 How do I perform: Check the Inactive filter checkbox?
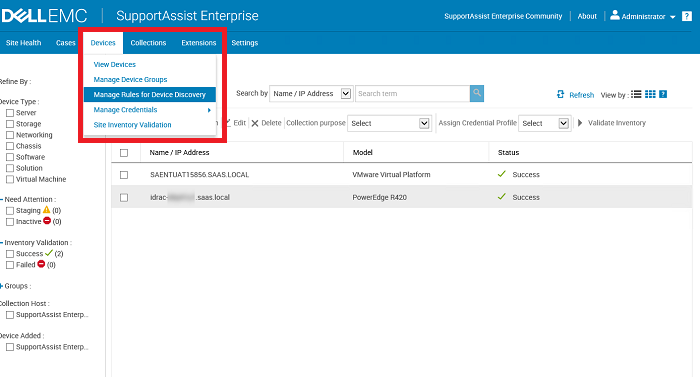(x=10, y=222)
